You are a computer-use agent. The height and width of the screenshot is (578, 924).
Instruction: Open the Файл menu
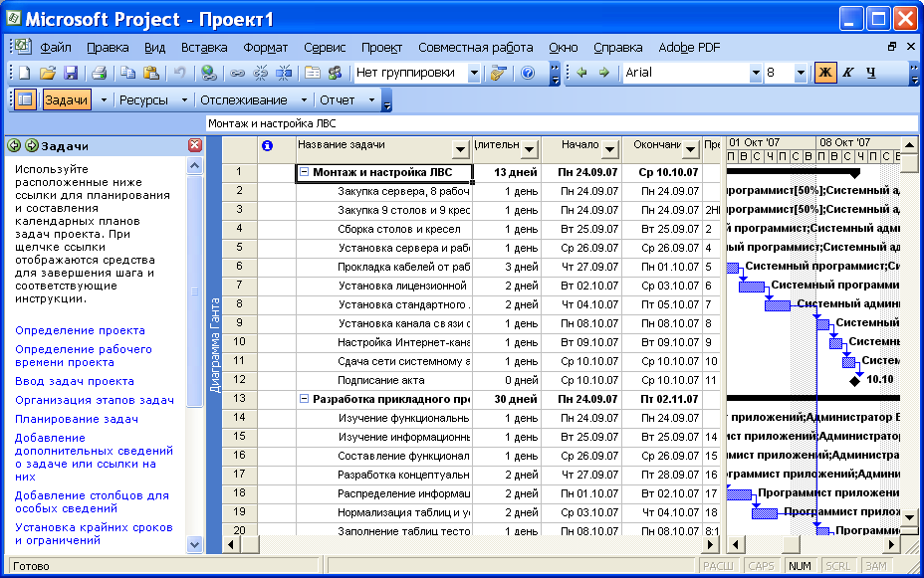pyautogui.click(x=56, y=48)
